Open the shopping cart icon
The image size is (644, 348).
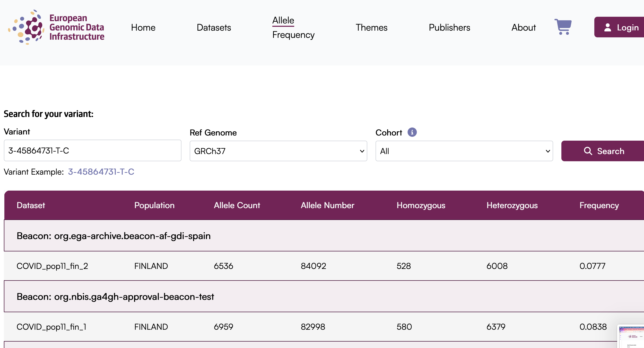[x=563, y=27]
